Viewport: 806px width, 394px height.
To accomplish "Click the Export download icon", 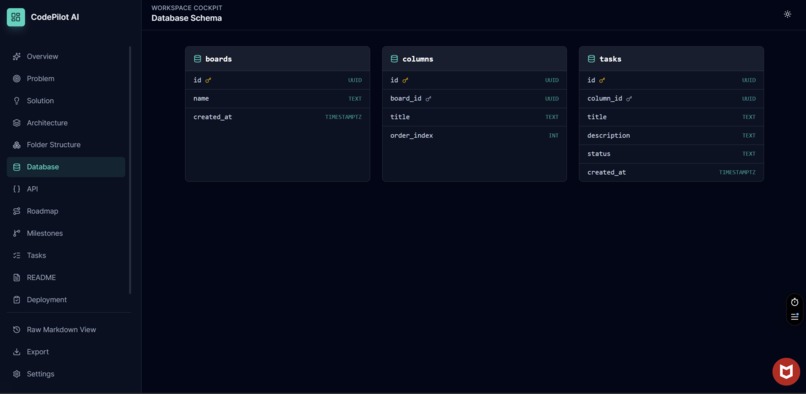I will pyautogui.click(x=16, y=352).
